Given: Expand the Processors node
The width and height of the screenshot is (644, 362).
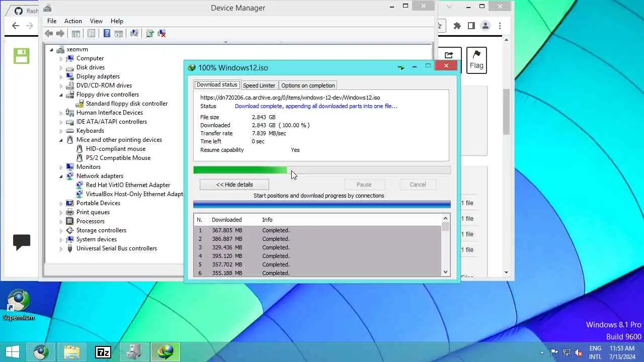Looking at the screenshot, I should pyautogui.click(x=61, y=221).
